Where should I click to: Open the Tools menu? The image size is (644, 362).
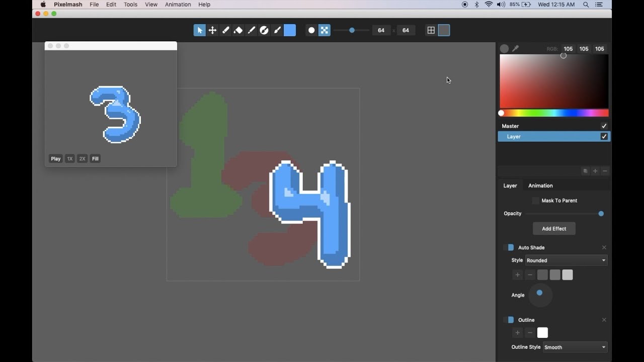pyautogui.click(x=130, y=5)
